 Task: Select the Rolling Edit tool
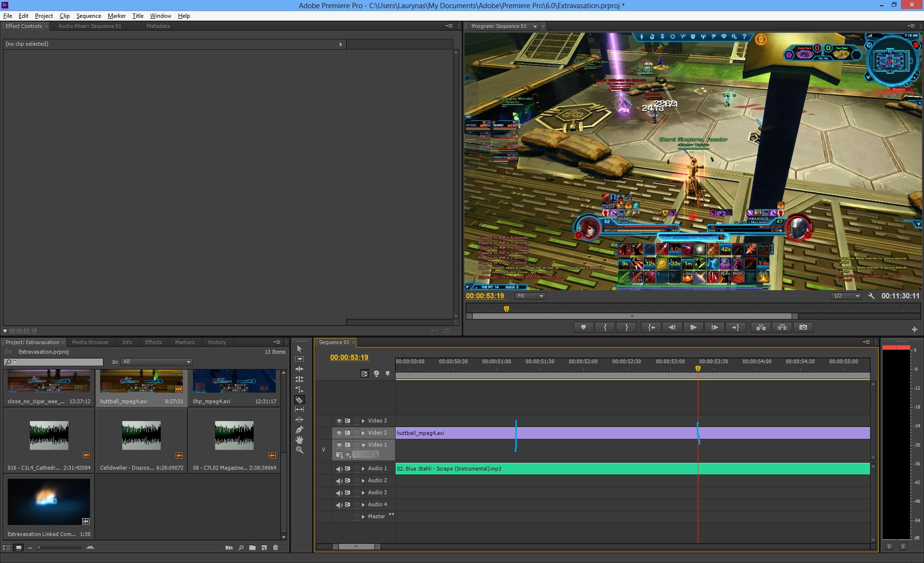[x=299, y=379]
